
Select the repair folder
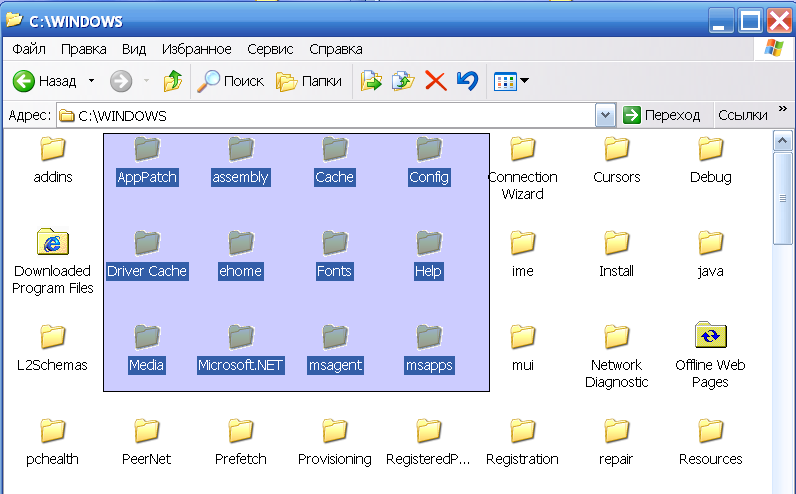tap(617, 443)
